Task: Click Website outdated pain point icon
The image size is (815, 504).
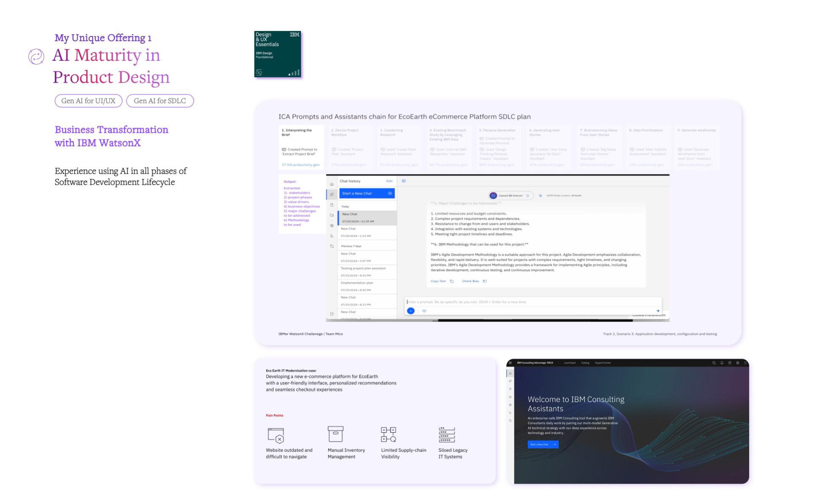Action: click(x=276, y=435)
